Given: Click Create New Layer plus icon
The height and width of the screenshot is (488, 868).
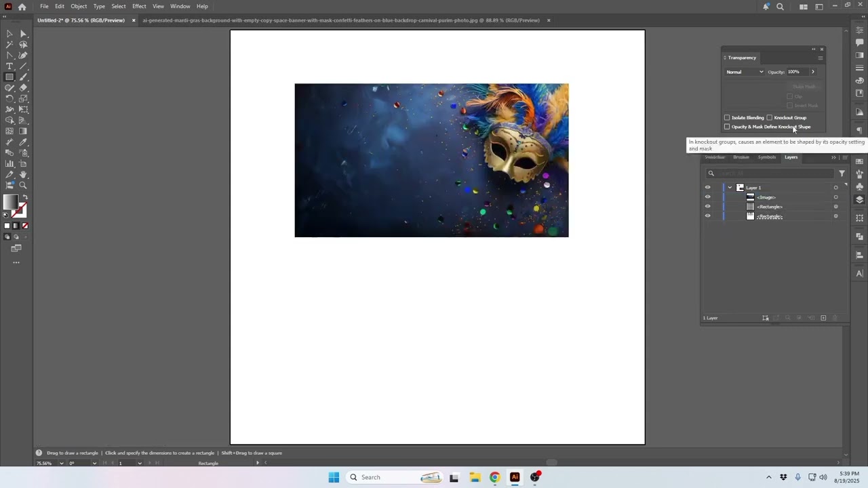Looking at the screenshot, I should pos(823,318).
